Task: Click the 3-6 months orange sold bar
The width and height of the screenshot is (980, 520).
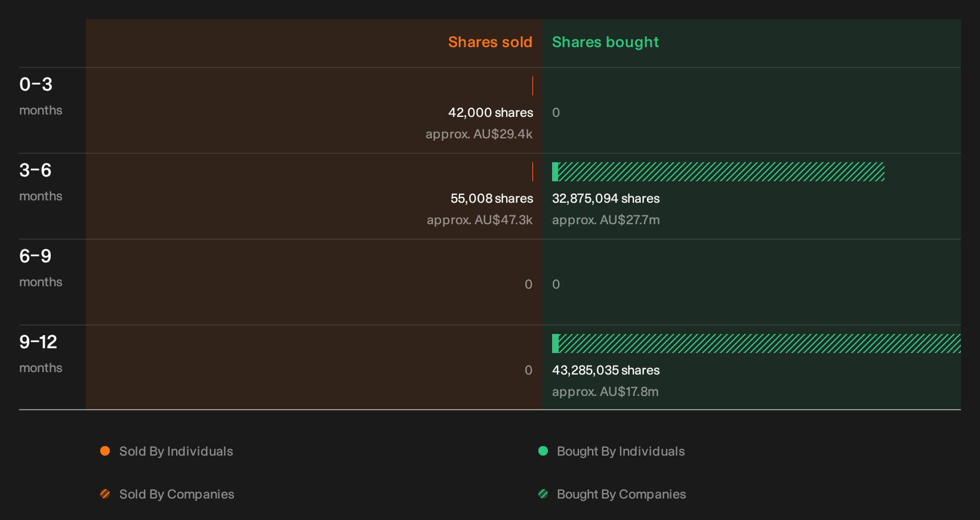Action: click(x=532, y=172)
